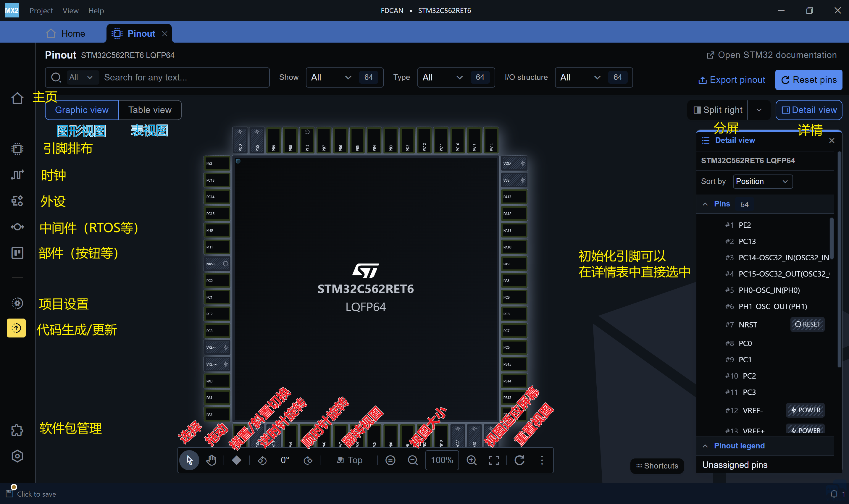Open the Peripherals sidebar icon

(17, 201)
